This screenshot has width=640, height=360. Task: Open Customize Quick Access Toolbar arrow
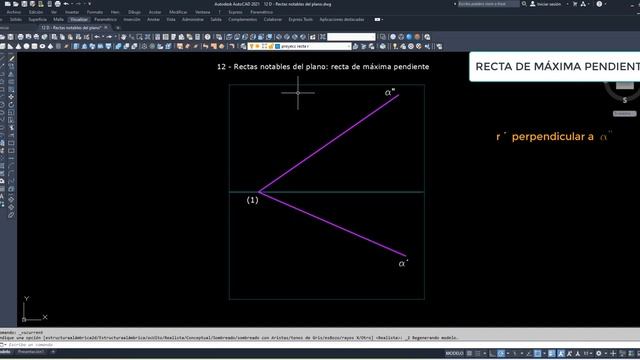(x=89, y=4)
